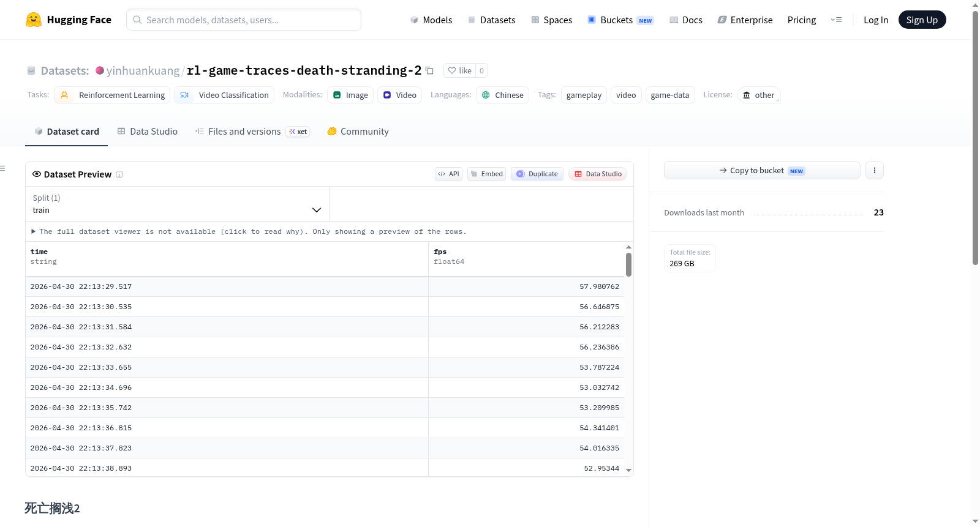This screenshot has width=980, height=527.
Task: Click the Chinese language tag
Action: 502,95
